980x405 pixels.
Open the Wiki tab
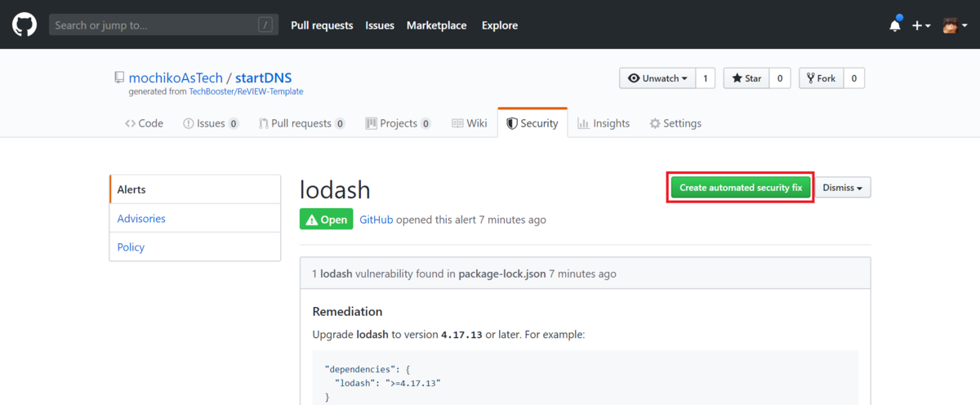click(x=470, y=123)
